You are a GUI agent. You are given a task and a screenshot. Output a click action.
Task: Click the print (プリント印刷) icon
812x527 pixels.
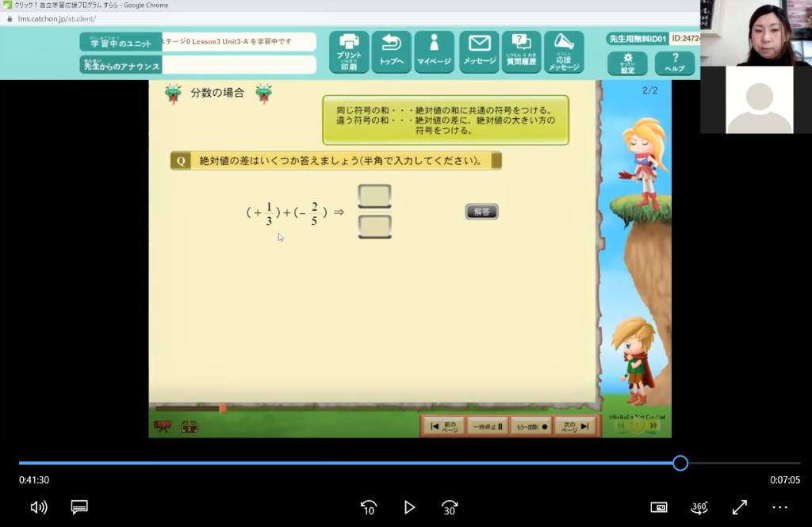coord(349,52)
